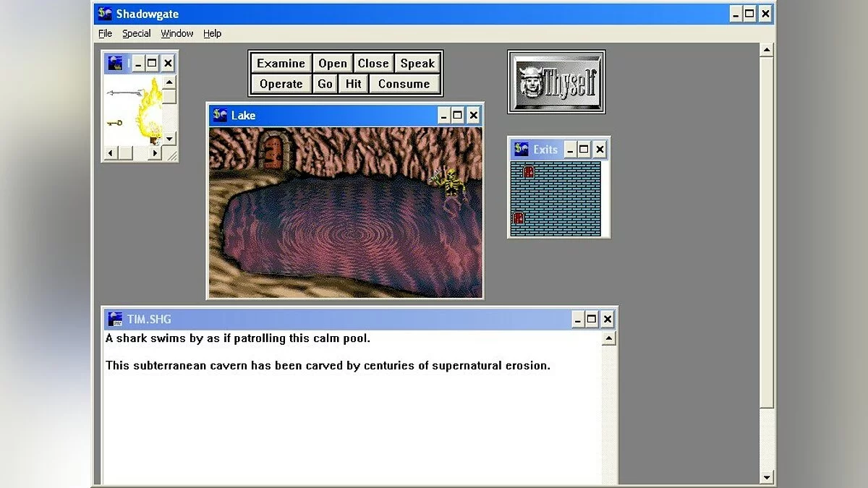Choose the Open command
Screen dimensions: 868x488
(x=333, y=64)
